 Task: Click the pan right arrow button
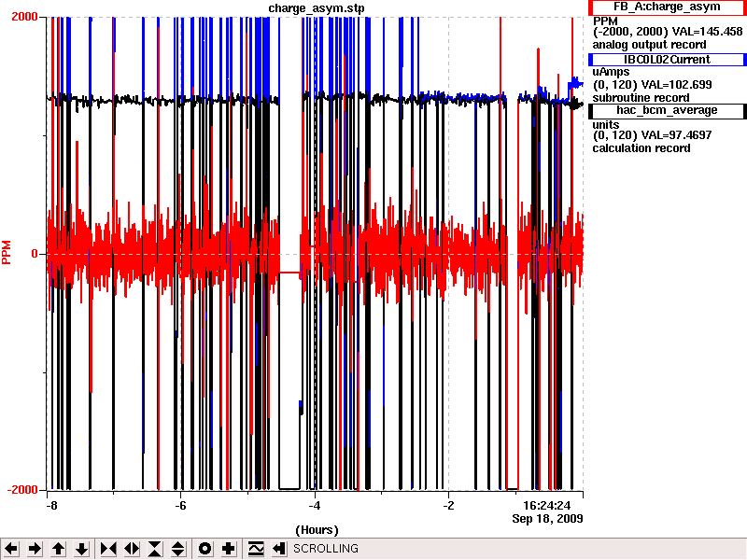coord(35,549)
